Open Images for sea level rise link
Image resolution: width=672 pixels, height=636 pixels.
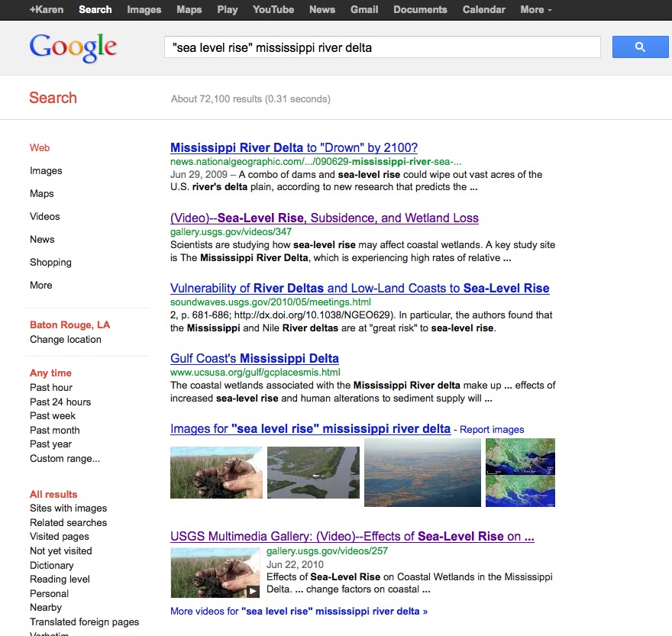[x=311, y=428]
